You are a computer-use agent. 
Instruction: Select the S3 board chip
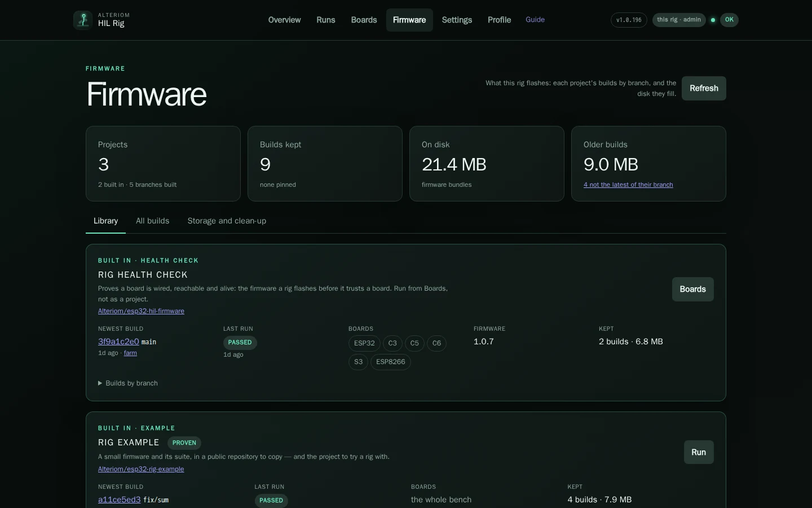358,362
